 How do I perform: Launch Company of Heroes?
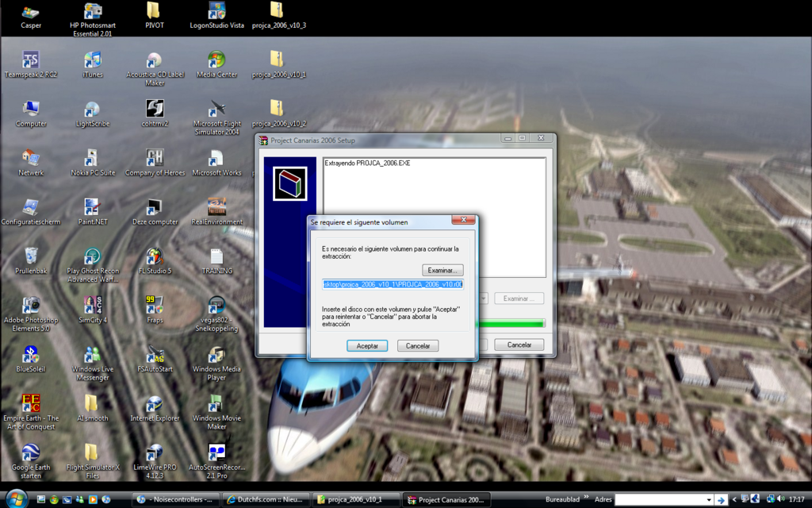[155, 163]
